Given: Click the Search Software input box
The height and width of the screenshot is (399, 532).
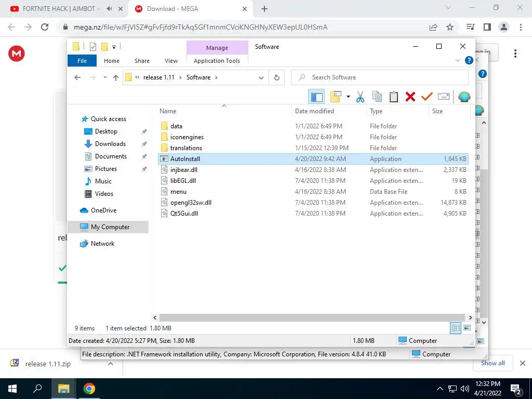Looking at the screenshot, I should click(380, 77).
